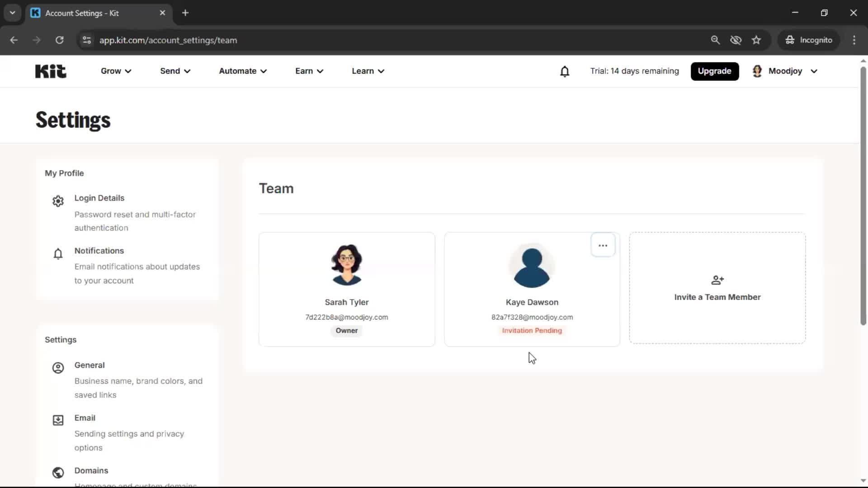Open the Send navigation menu
868x488 pixels.
pos(175,71)
